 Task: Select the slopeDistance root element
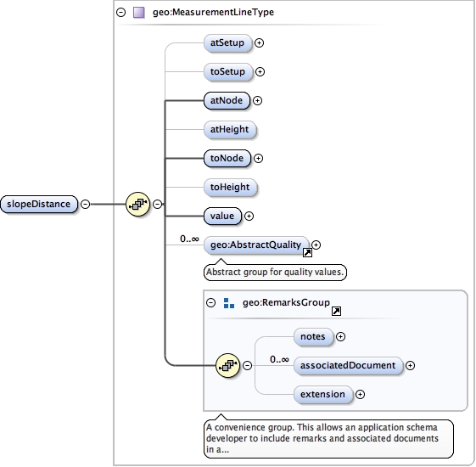click(x=39, y=204)
